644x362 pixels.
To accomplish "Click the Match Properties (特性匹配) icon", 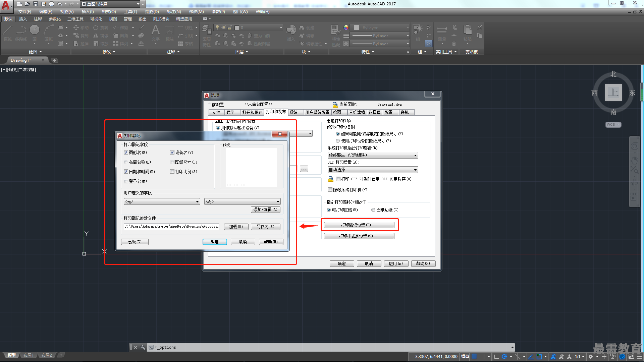I will click(x=336, y=36).
